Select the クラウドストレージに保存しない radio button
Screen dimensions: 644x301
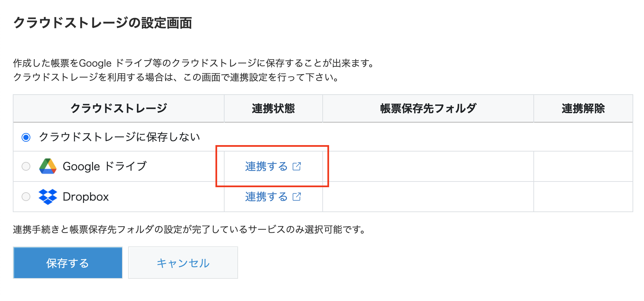(26, 137)
